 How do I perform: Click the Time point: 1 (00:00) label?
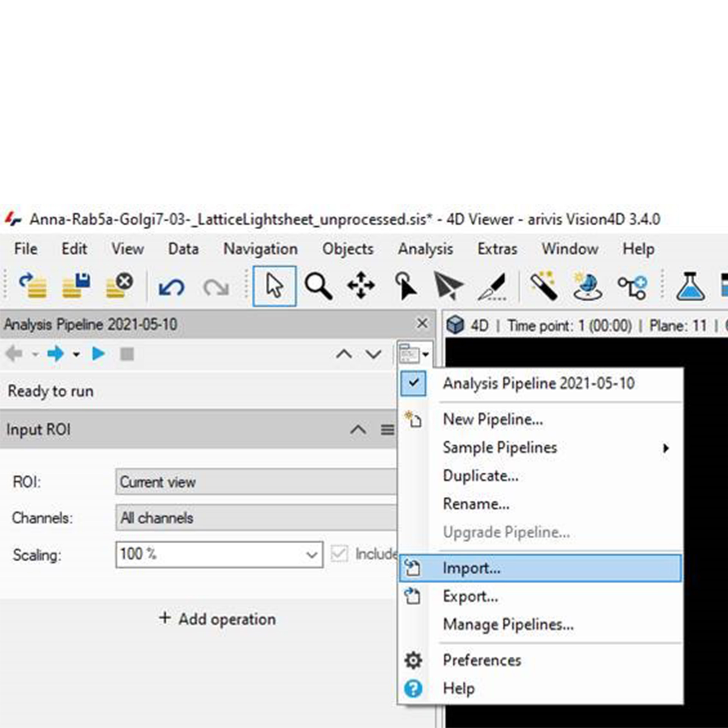570,325
